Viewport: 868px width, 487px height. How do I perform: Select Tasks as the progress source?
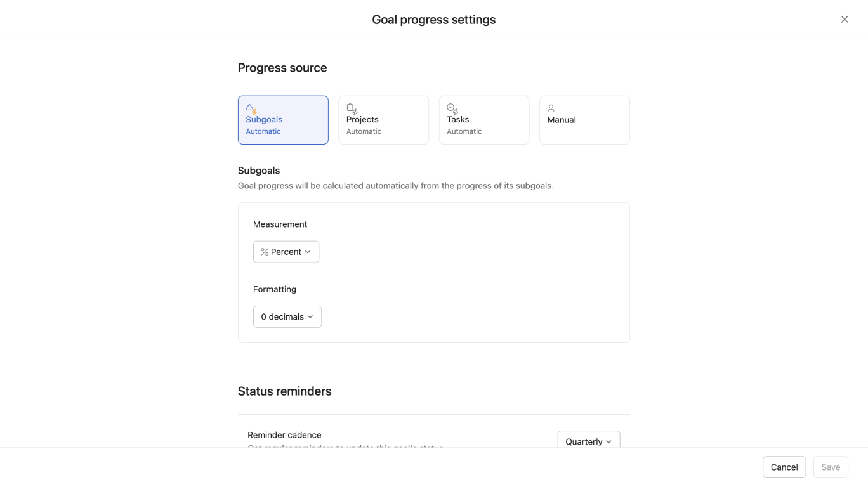(x=484, y=120)
